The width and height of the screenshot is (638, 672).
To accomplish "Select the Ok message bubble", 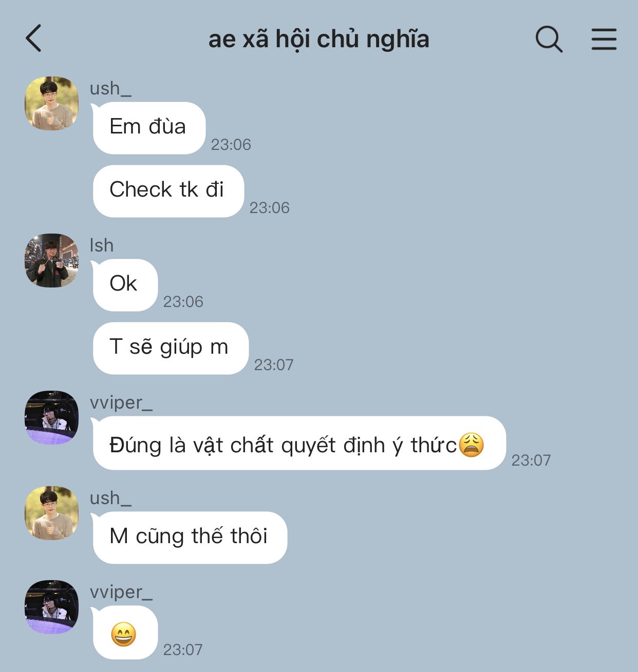I will tap(125, 285).
